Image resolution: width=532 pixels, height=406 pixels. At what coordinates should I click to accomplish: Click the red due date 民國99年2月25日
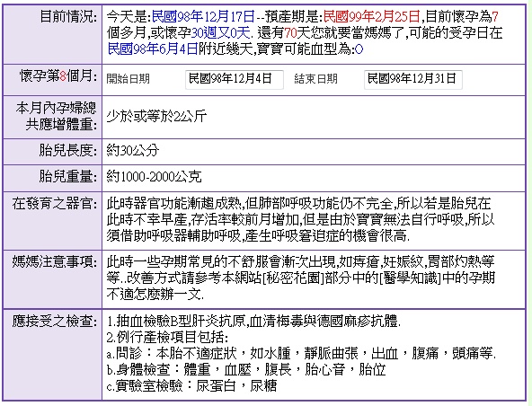click(372, 16)
